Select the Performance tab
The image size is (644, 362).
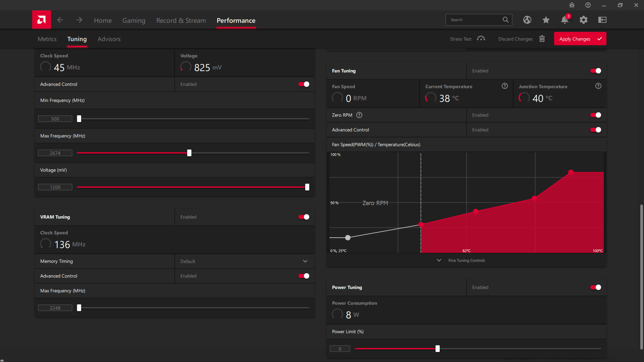point(236,20)
